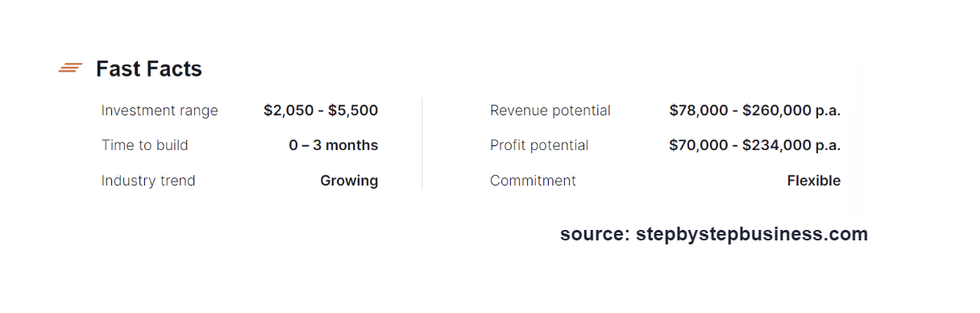Click the vertical divider between columns
Image resolution: width=980 pixels, height=313 pixels.
pyautogui.click(x=422, y=144)
